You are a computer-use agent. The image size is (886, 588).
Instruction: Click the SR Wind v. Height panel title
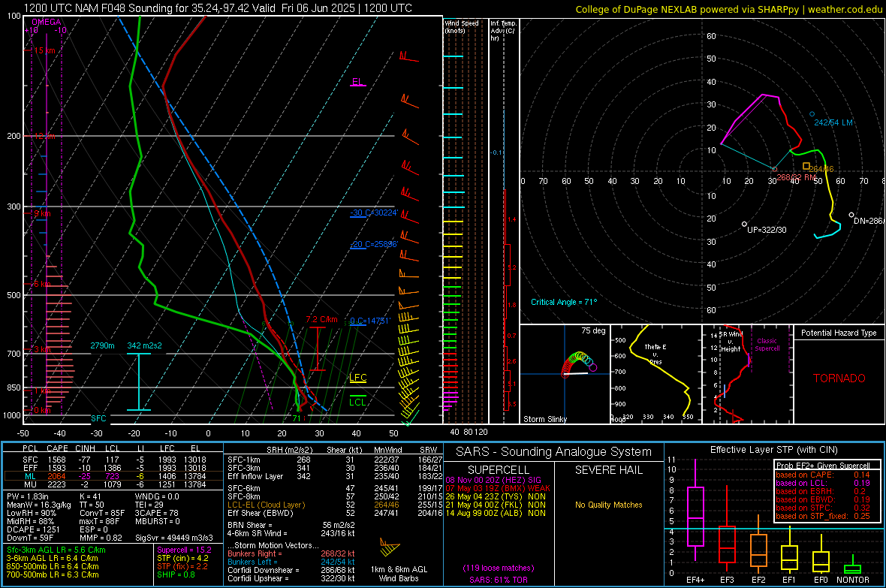coord(731,342)
